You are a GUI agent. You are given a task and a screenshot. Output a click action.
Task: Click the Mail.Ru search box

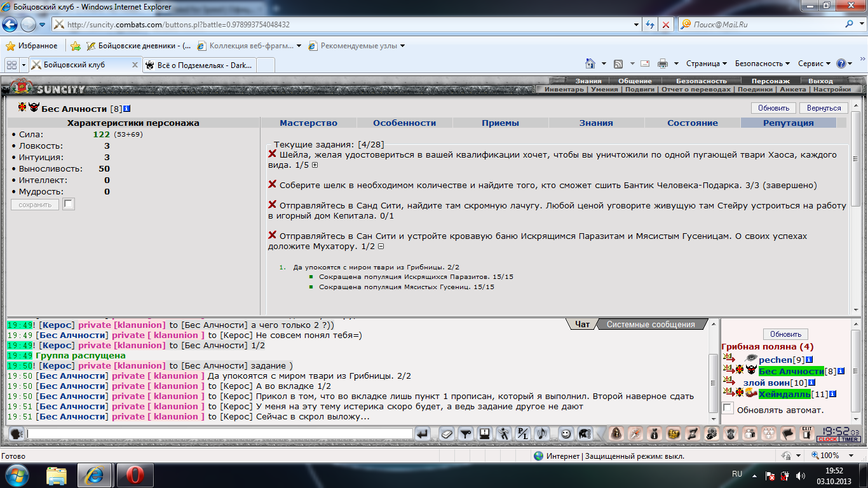pos(767,25)
